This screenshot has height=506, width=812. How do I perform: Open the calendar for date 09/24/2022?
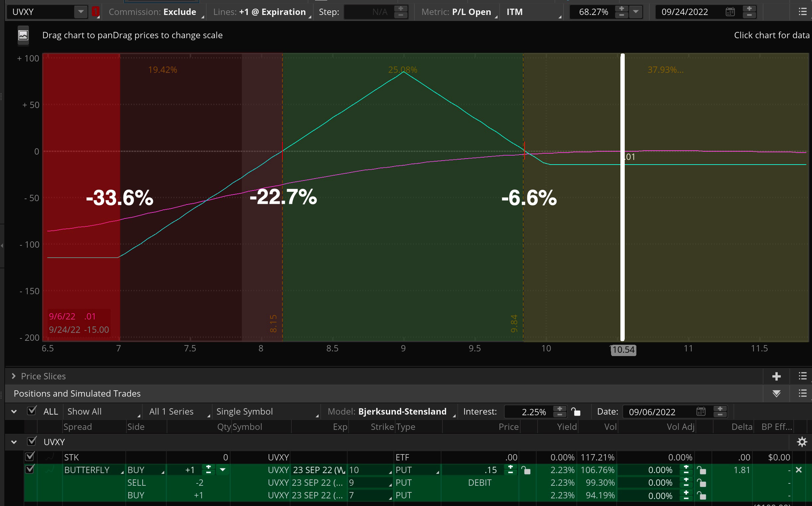pyautogui.click(x=730, y=12)
